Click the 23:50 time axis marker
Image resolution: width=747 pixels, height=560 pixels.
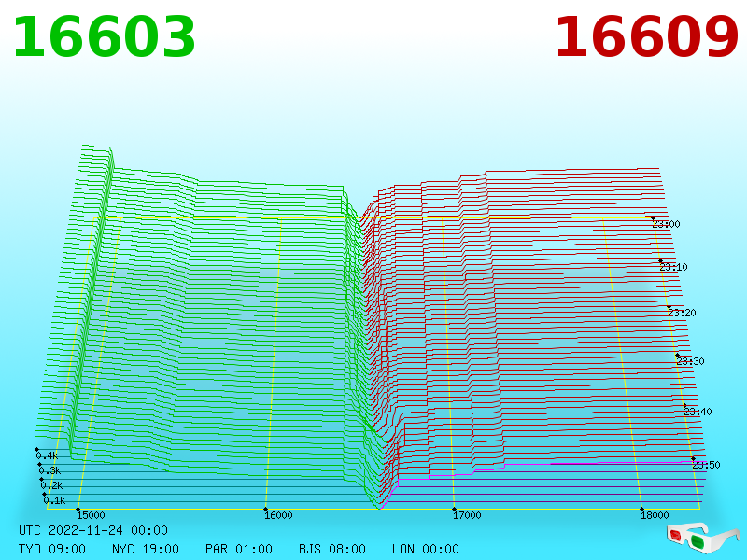[706, 465]
